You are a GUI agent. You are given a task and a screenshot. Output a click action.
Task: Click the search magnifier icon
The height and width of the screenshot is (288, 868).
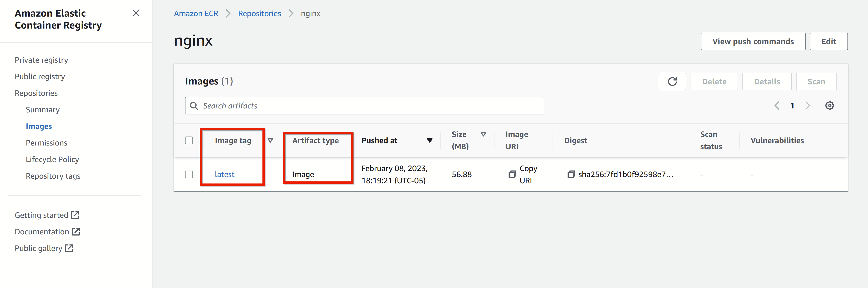(x=194, y=106)
